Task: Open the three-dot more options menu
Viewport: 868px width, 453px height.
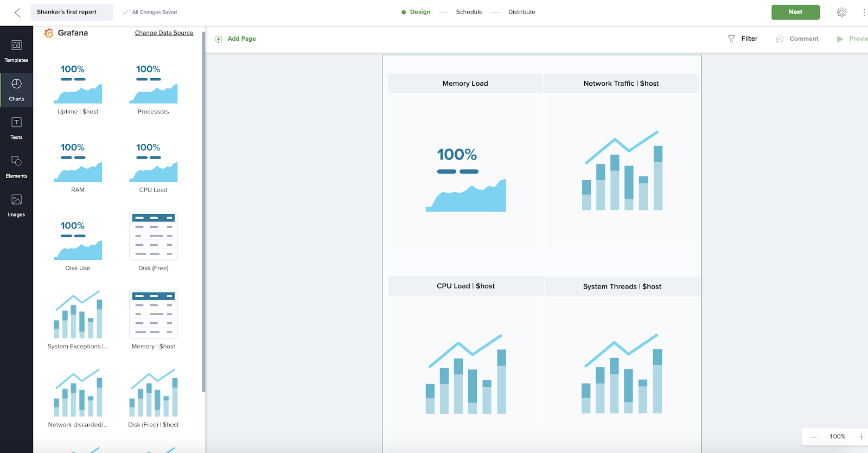Action: point(864,12)
